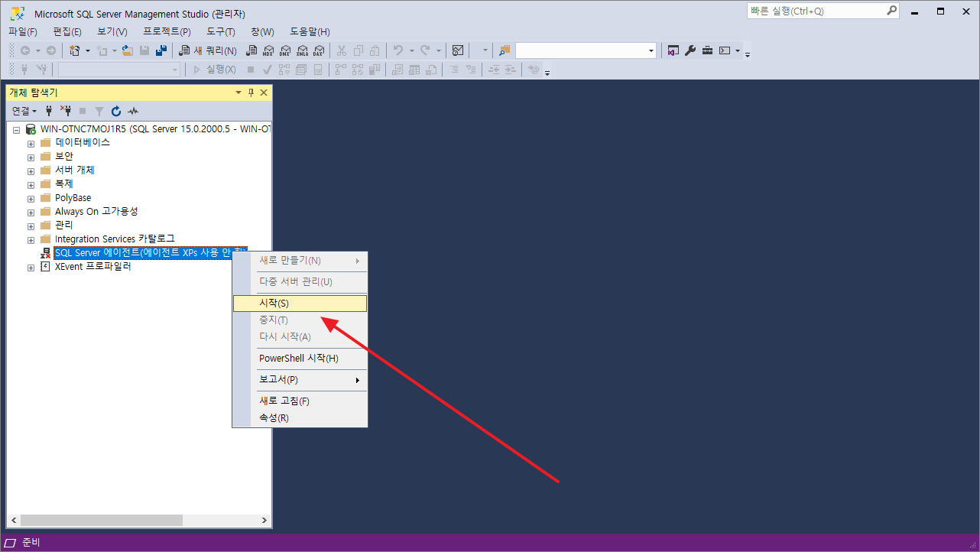Open the 파일(F) menu

pos(23,31)
